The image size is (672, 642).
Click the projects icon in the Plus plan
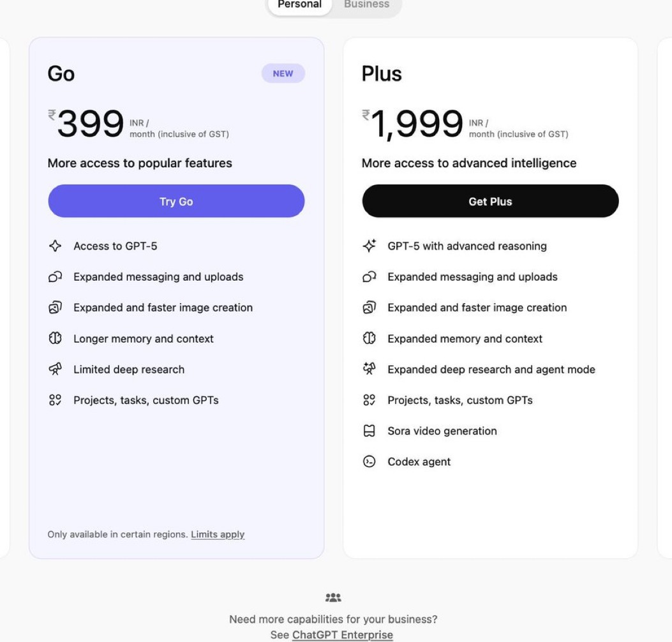pos(369,400)
